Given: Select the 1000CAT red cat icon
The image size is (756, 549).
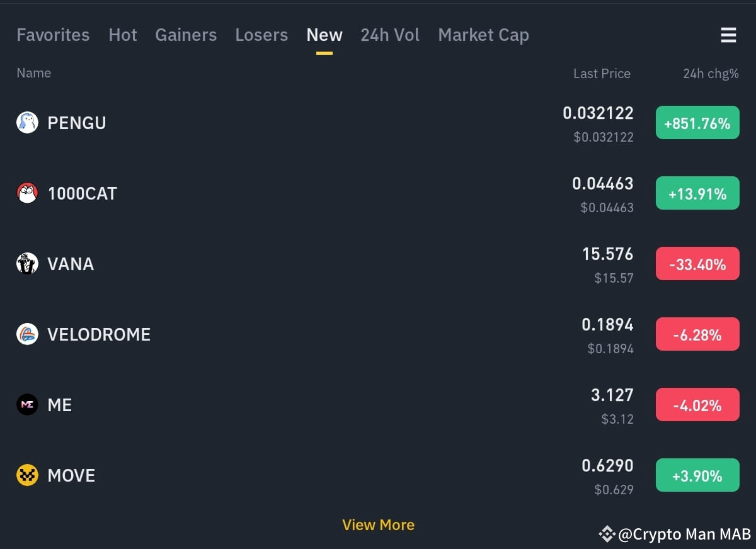Looking at the screenshot, I should (x=26, y=193).
